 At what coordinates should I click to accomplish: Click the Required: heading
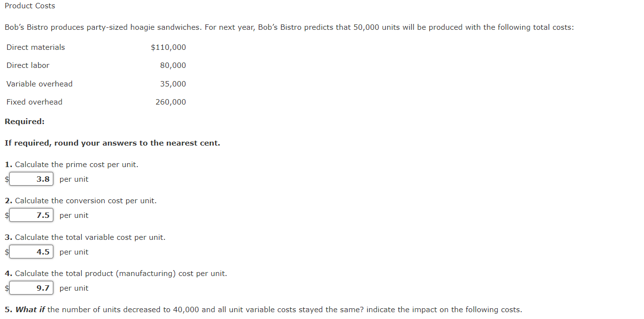[x=24, y=121]
